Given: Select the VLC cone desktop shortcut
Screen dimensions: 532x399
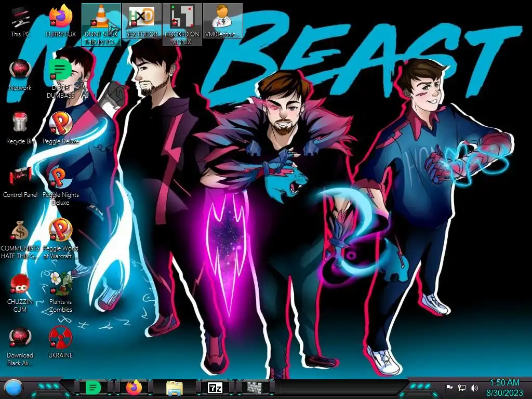Looking at the screenshot, I should tap(101, 24).
